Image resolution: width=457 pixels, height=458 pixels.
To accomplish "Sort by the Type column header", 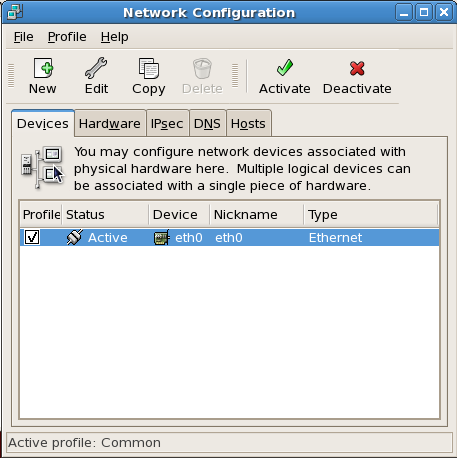I will coord(371,215).
